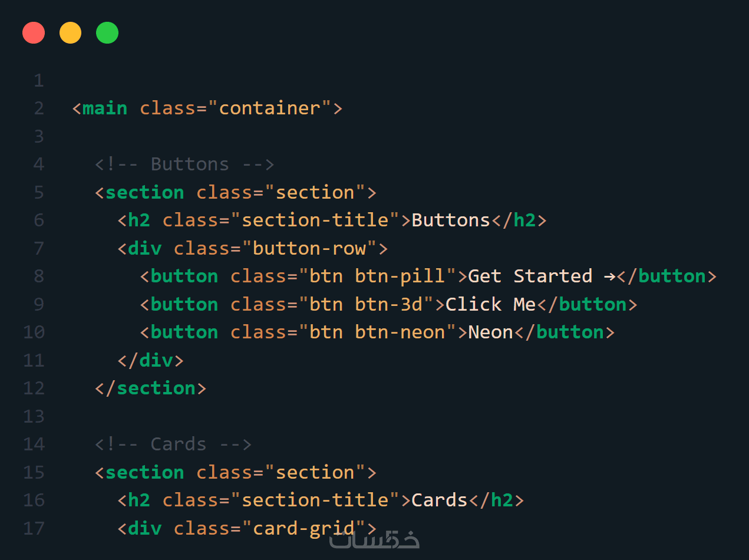749x560 pixels.
Task: Click the "<!-- Cards -->" comment
Action: (173, 444)
